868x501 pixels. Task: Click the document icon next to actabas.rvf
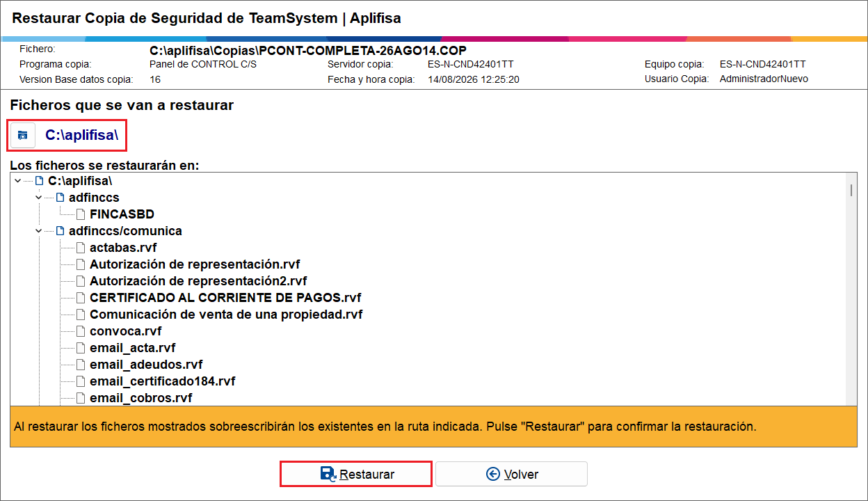81,248
